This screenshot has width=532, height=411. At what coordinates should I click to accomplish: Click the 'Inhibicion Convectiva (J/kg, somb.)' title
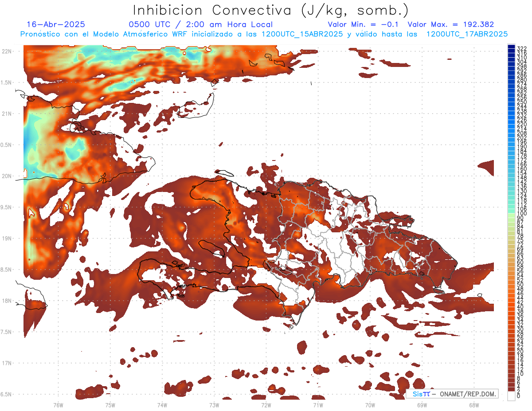point(271,10)
